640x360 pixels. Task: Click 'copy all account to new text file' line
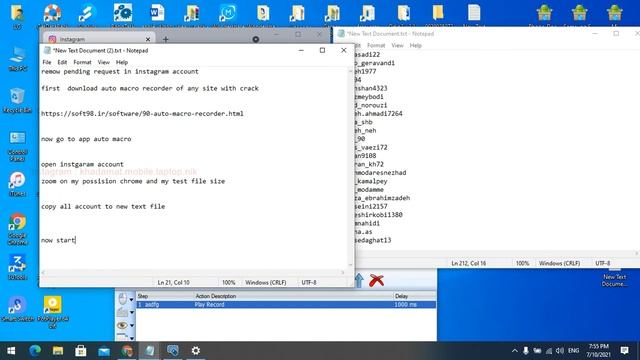103,207
